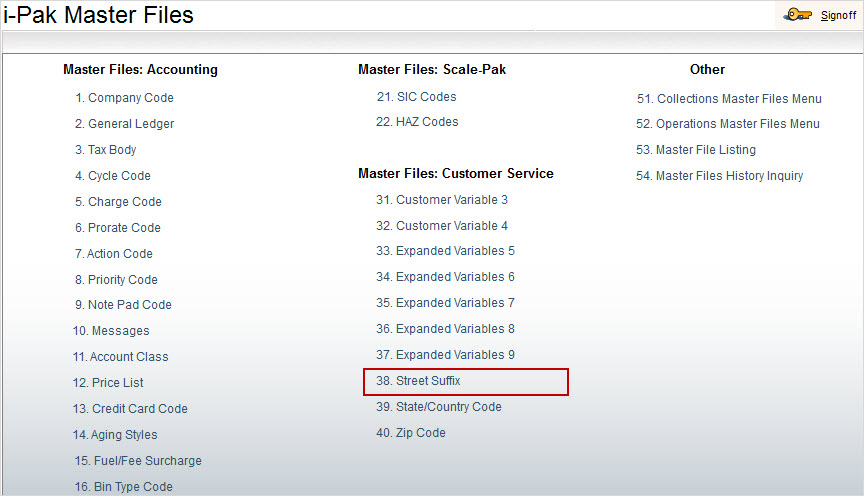Open 34. Expanded Variables 6
Image resolution: width=864 pixels, height=496 pixels.
[445, 277]
